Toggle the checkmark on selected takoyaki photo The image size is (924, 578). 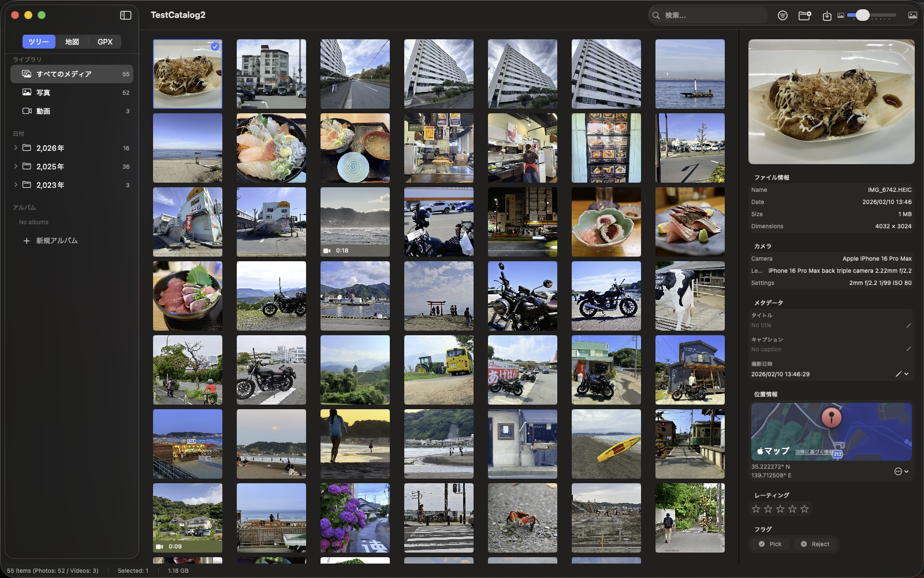(215, 47)
